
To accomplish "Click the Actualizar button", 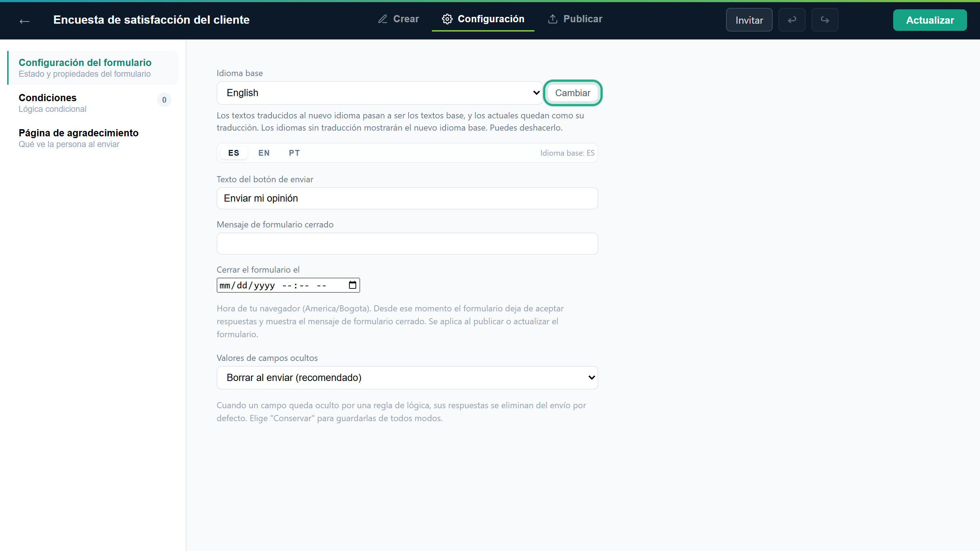I will 929,20.
